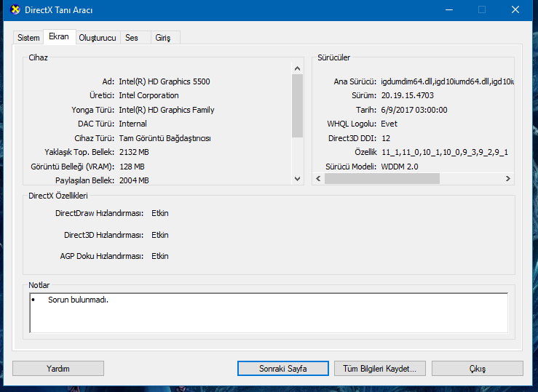Viewport: 538px width, 392px height.
Task: Click AGP Doku Hızlandırması Etkin value
Action: pyautogui.click(x=160, y=256)
